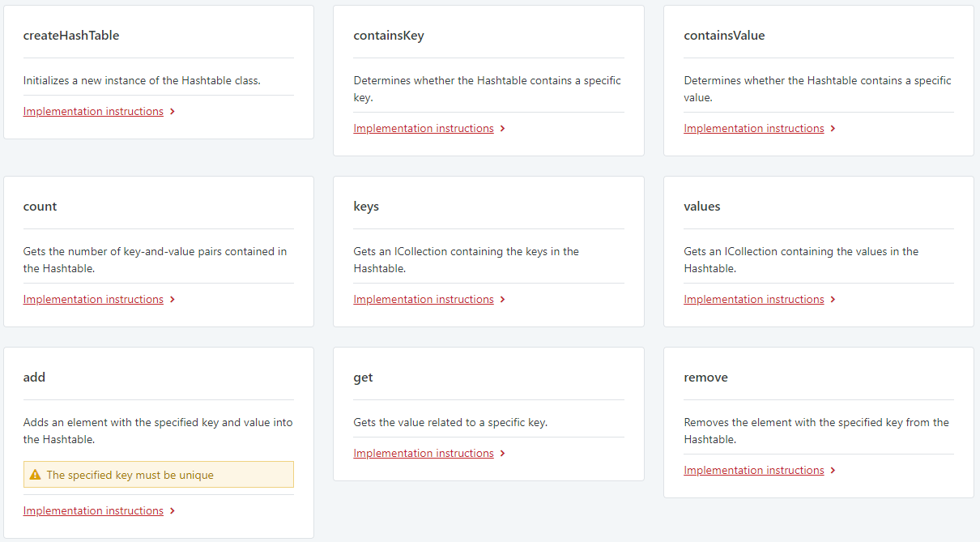The height and width of the screenshot is (542, 980).
Task: Expand instructions via chevron on the add card
Action: click(x=172, y=510)
